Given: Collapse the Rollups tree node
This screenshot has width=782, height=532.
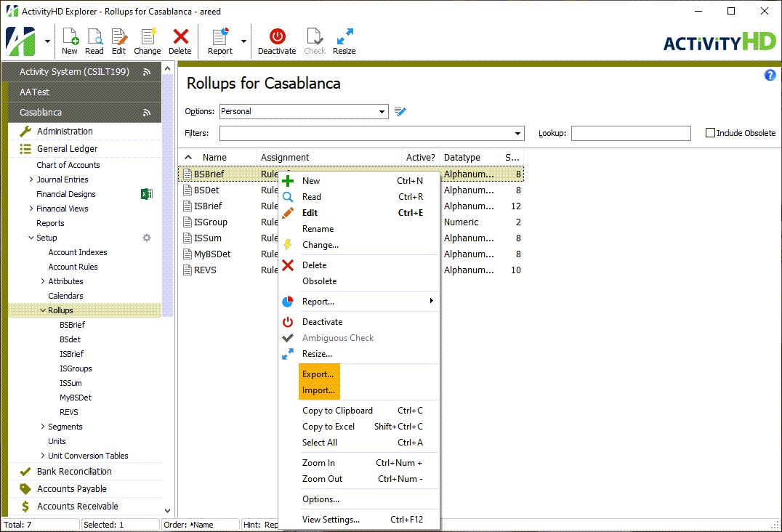Looking at the screenshot, I should pyautogui.click(x=43, y=310).
